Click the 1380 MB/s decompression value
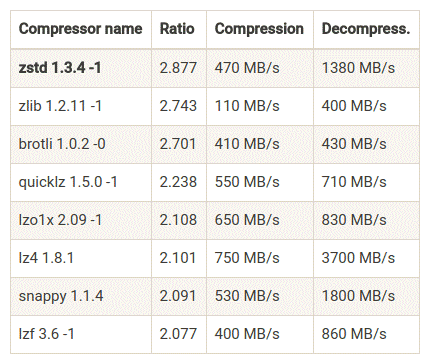This screenshot has height=361, width=433. (358, 68)
